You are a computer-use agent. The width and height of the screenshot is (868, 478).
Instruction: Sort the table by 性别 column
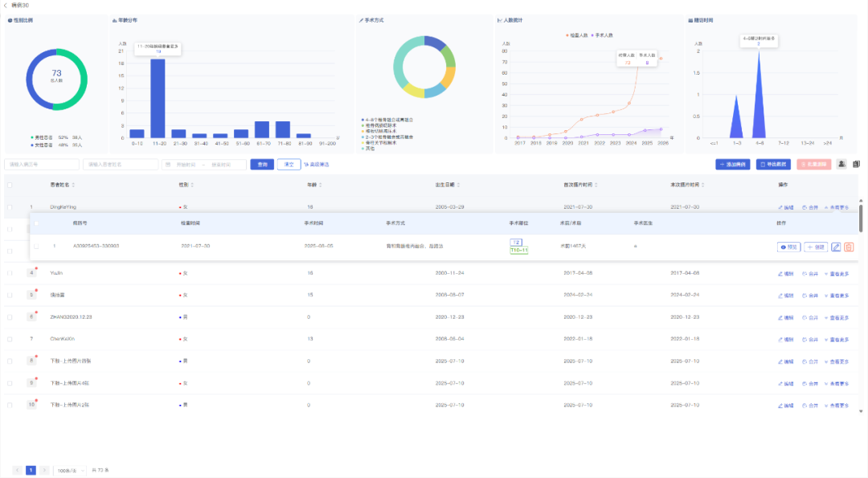point(192,185)
